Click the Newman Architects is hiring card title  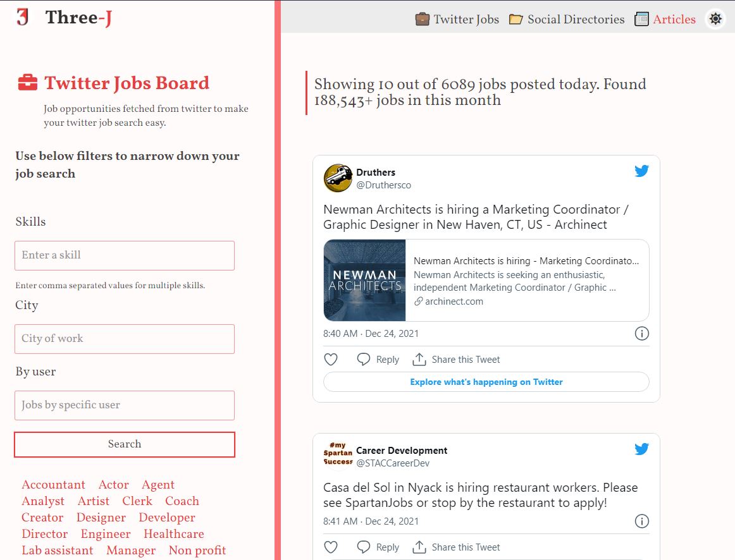(526, 261)
